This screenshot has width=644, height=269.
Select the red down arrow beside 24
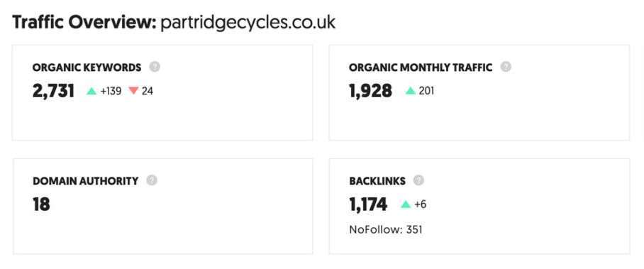pyautogui.click(x=133, y=91)
